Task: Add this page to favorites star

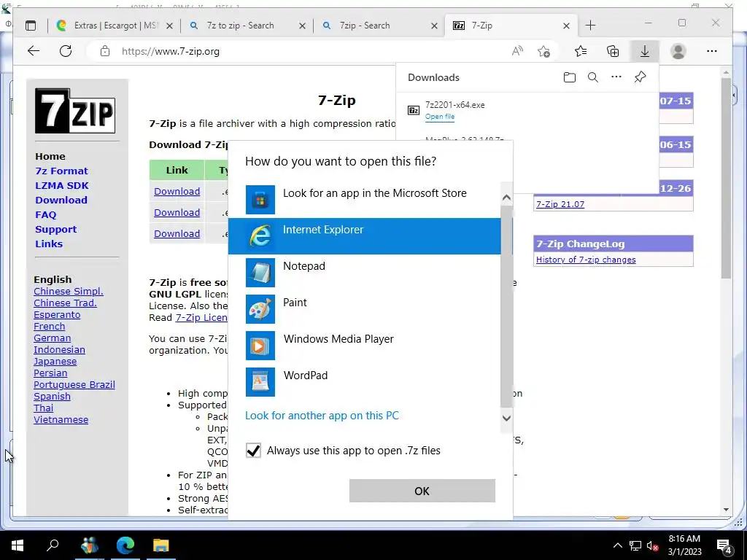Action: (543, 51)
